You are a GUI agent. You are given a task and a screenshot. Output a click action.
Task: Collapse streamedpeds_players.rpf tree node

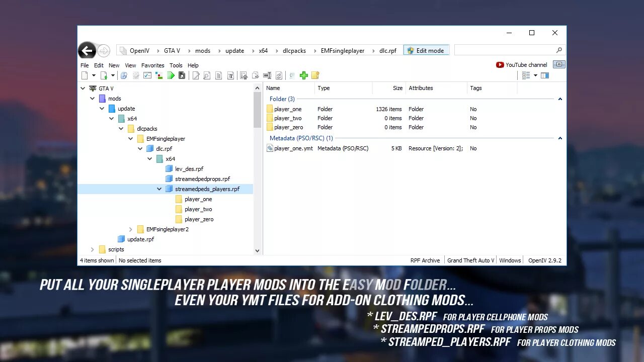point(159,189)
